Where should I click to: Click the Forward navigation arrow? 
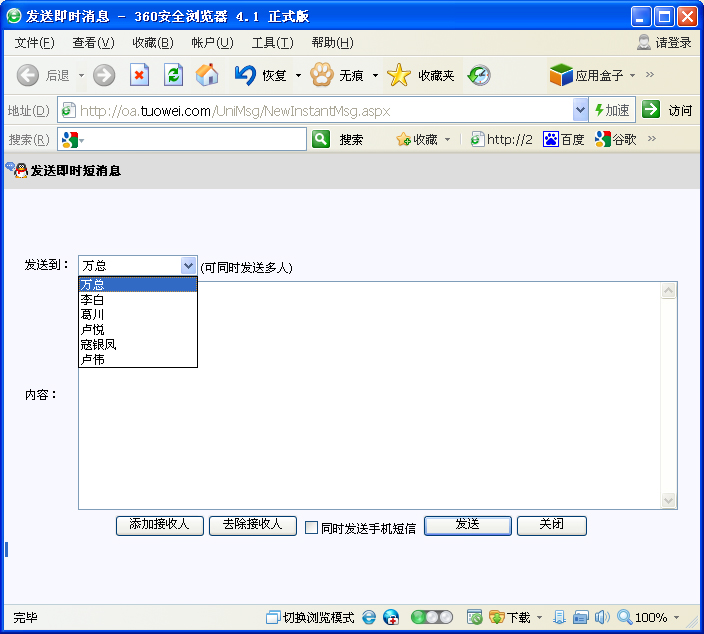(x=104, y=75)
